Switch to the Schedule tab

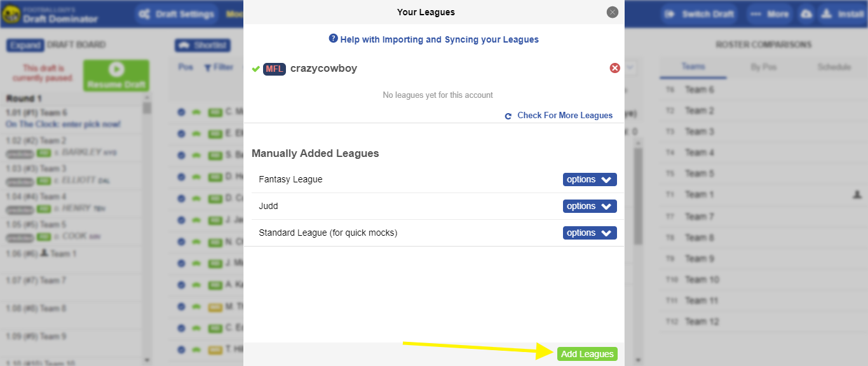click(x=834, y=67)
